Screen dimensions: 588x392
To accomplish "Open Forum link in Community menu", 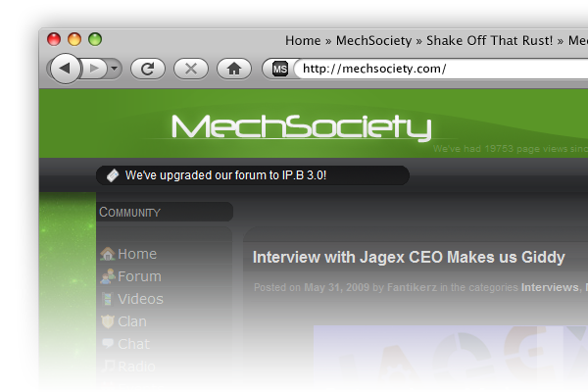I will tap(139, 276).
